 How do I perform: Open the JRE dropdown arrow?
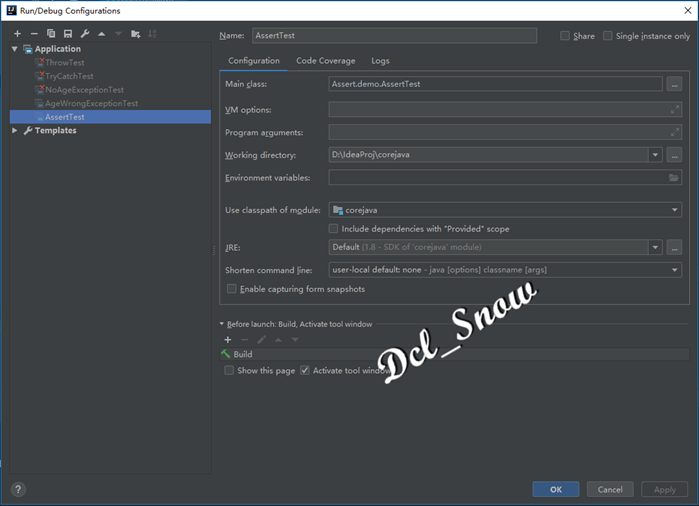[655, 247]
